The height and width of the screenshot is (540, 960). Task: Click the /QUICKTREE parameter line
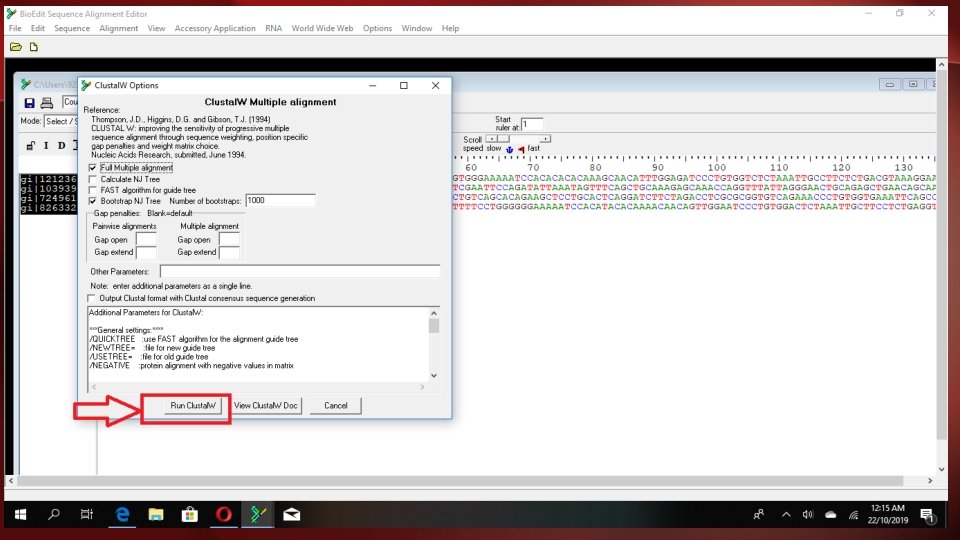193,339
